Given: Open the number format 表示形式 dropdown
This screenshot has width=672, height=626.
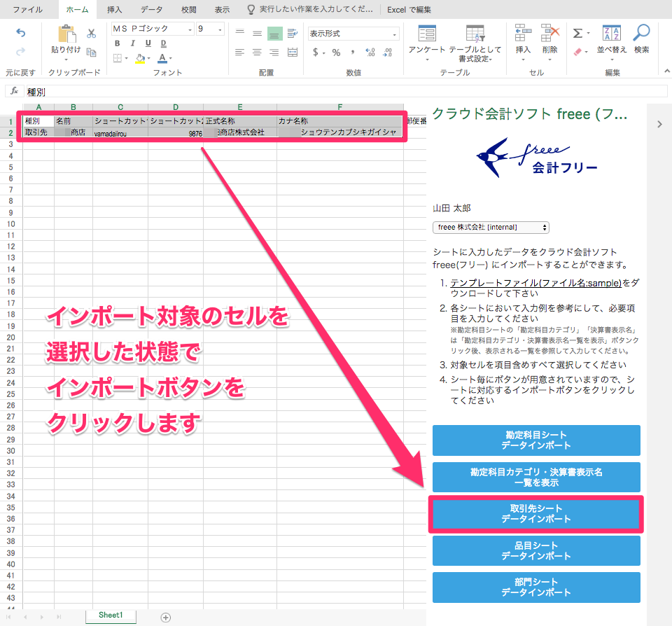Looking at the screenshot, I should coord(353,34).
